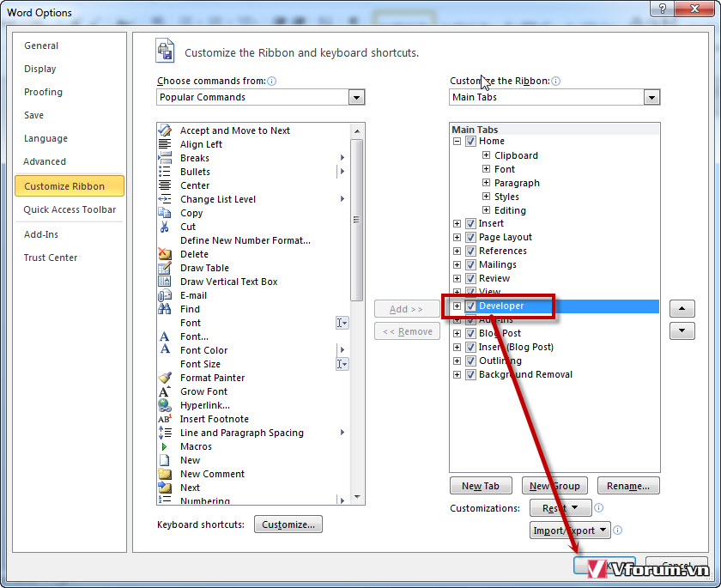Click the info icon beside Reset
Viewport: 721px width, 588px height.
598,507
